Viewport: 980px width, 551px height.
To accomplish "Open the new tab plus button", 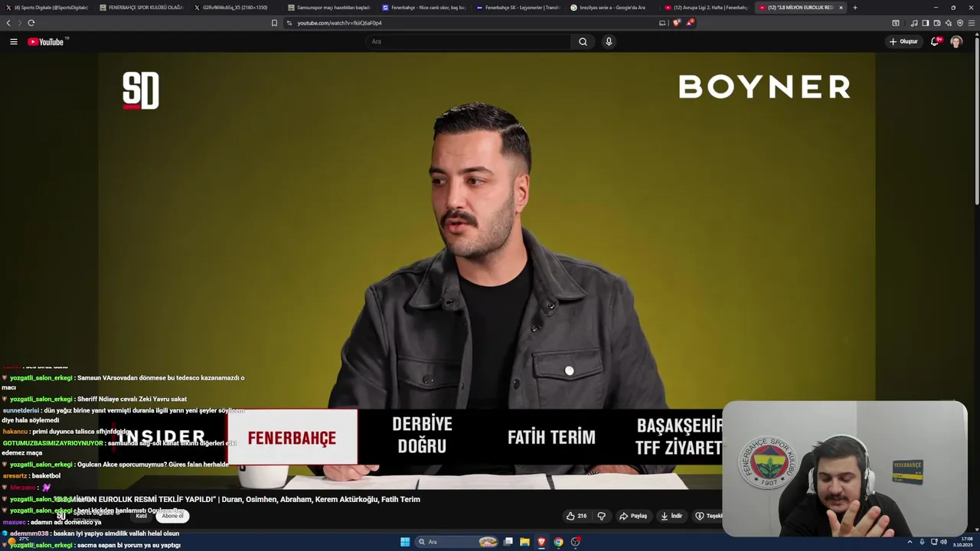I will (855, 8).
